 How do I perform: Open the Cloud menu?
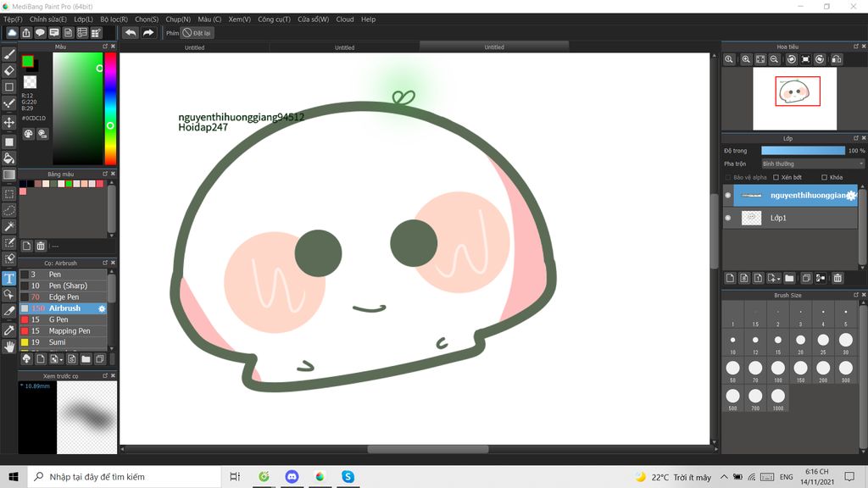345,19
